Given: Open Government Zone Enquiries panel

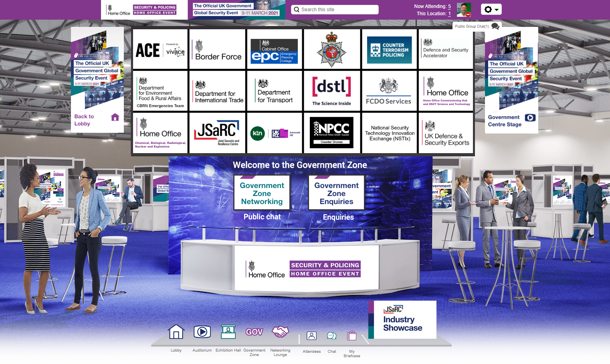Looking at the screenshot, I should 336,193.
